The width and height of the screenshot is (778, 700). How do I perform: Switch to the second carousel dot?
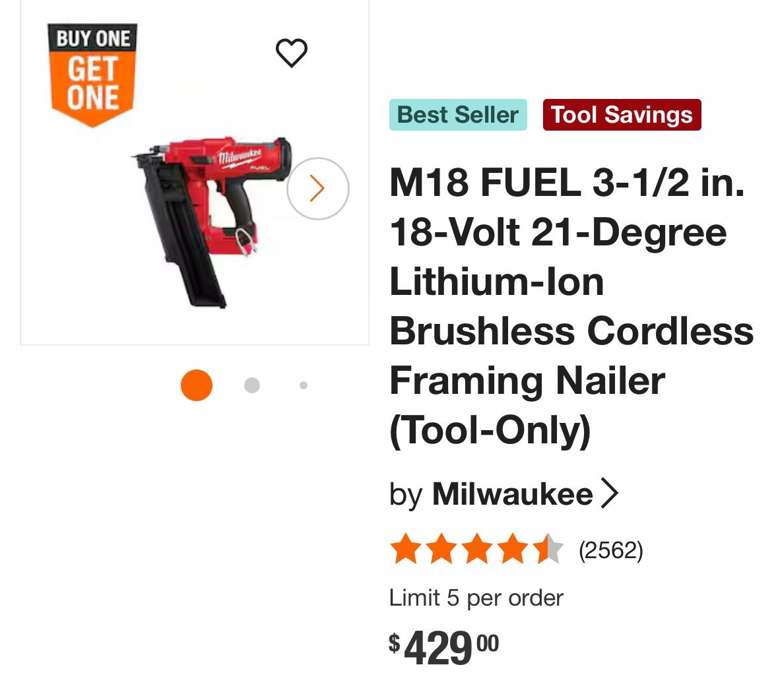click(251, 385)
